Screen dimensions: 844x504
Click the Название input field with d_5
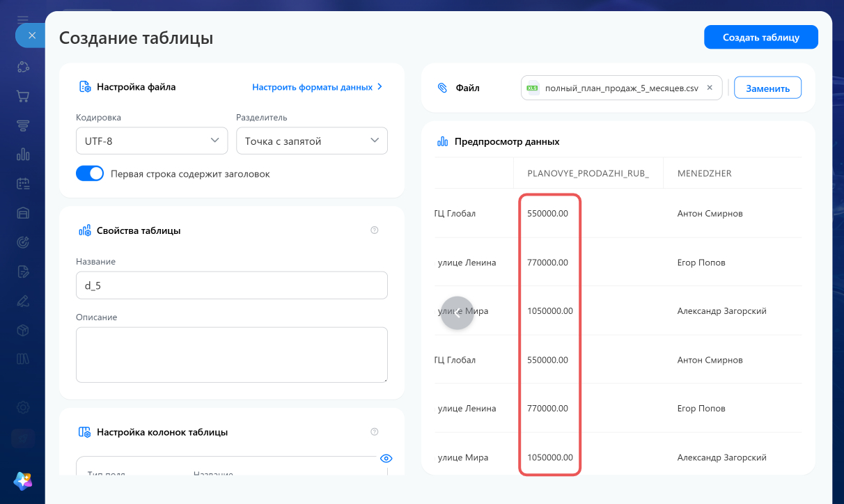232,285
